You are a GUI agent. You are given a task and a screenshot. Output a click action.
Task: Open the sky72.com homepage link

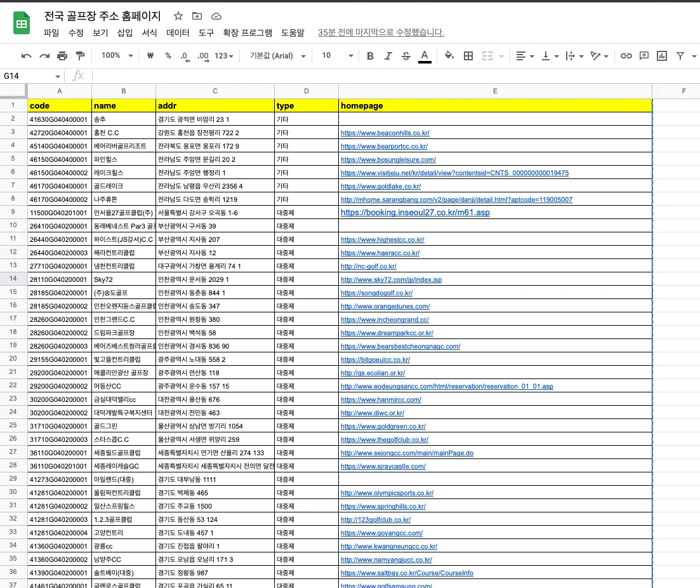pyautogui.click(x=391, y=279)
